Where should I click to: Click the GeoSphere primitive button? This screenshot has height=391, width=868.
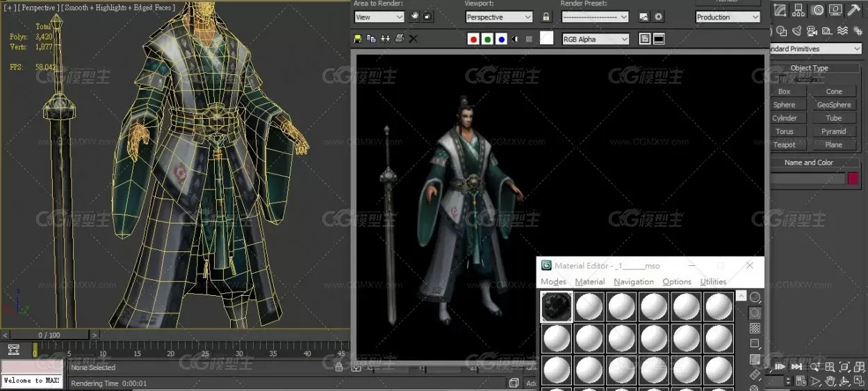tap(834, 105)
